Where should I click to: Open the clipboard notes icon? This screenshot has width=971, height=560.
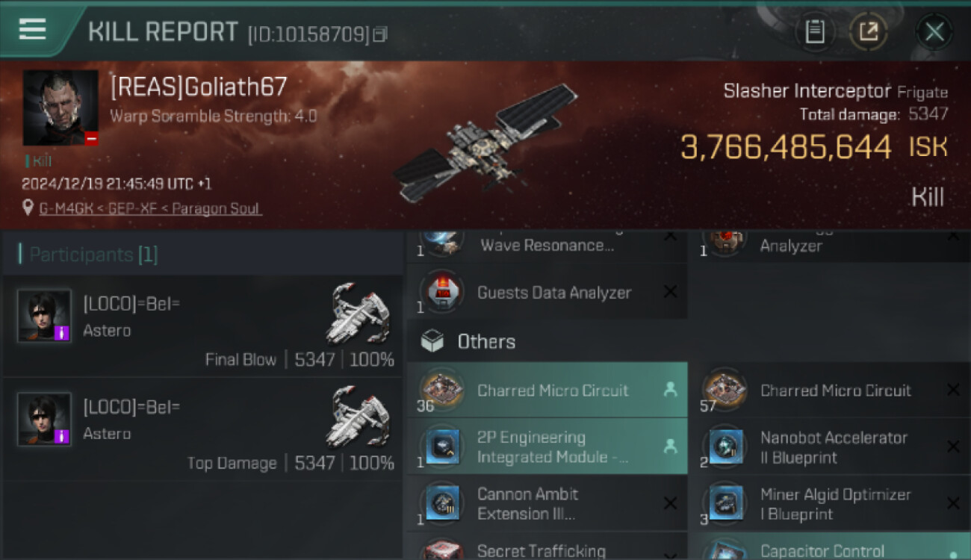click(815, 32)
